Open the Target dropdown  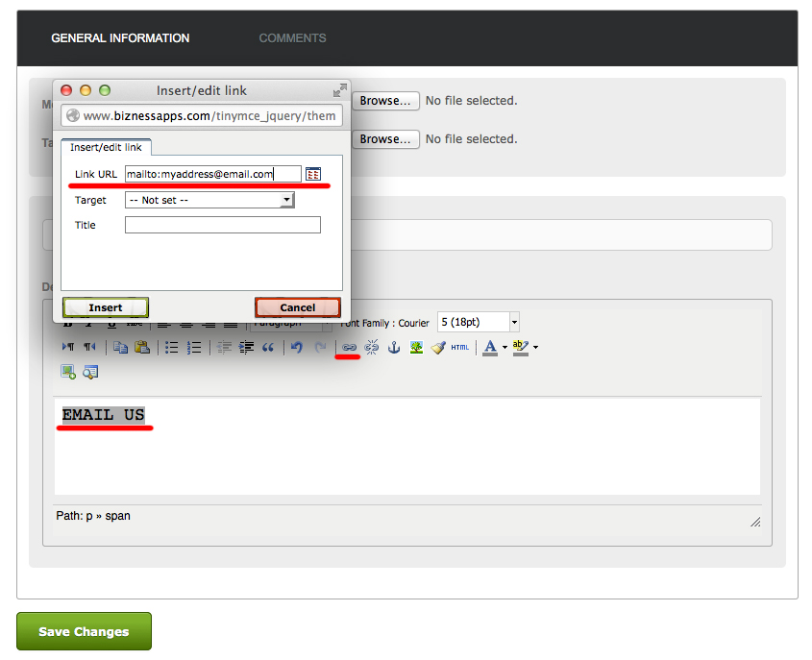click(209, 200)
